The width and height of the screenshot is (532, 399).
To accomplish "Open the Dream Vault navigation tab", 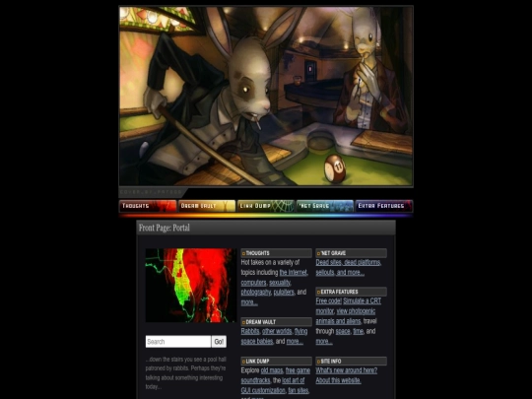I will (207, 206).
